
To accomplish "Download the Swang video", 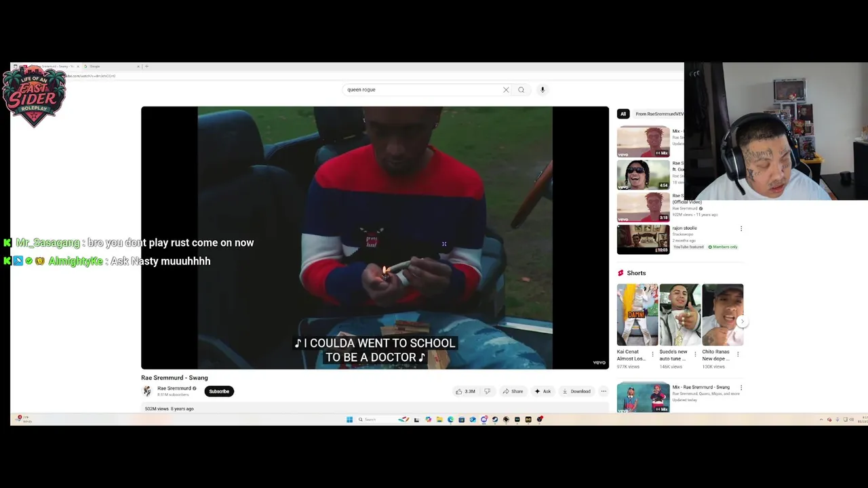I will [576, 391].
